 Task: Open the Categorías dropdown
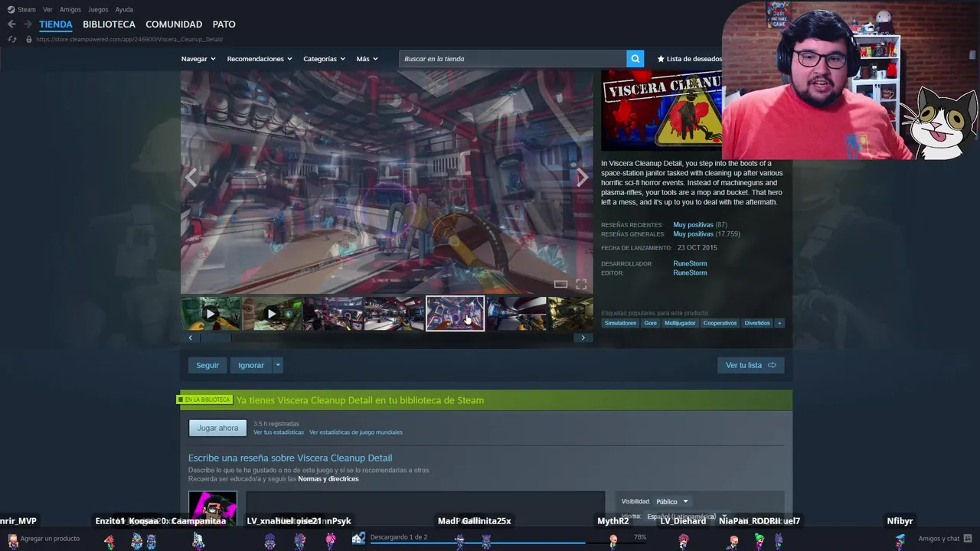[324, 59]
